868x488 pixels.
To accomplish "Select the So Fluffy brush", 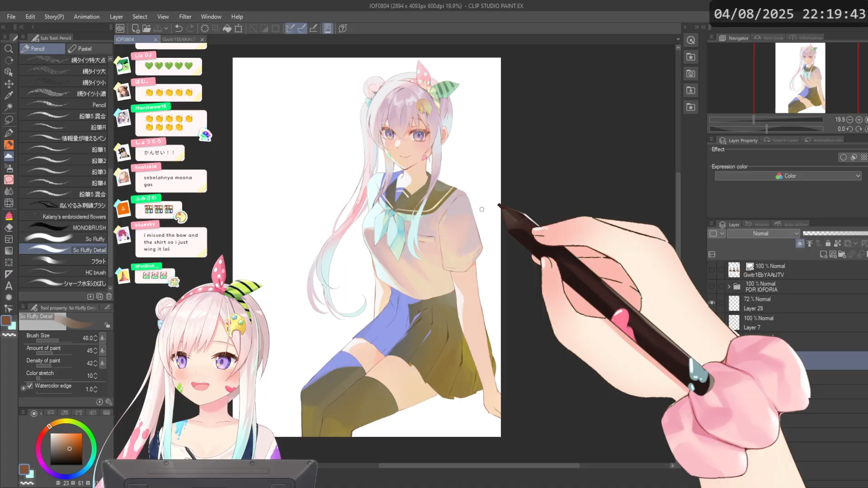I will (63, 239).
